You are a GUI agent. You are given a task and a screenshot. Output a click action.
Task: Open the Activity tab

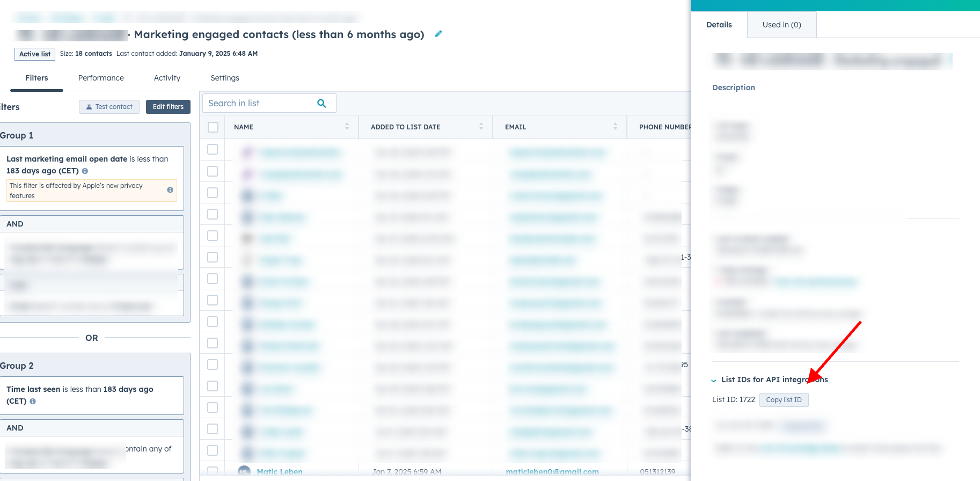tap(167, 78)
